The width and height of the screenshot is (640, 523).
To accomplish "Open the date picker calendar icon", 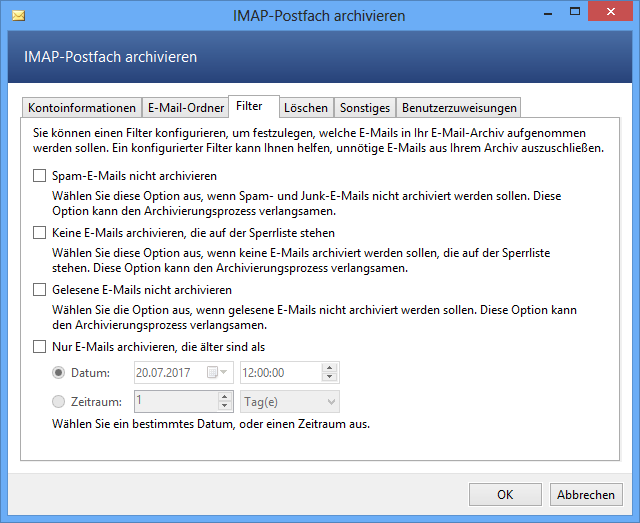I will click(x=212, y=372).
